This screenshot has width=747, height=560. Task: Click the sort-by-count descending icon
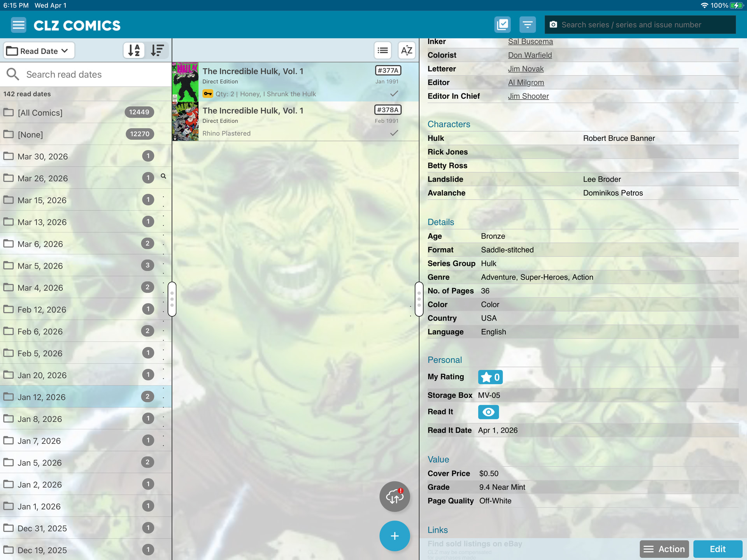pyautogui.click(x=158, y=50)
